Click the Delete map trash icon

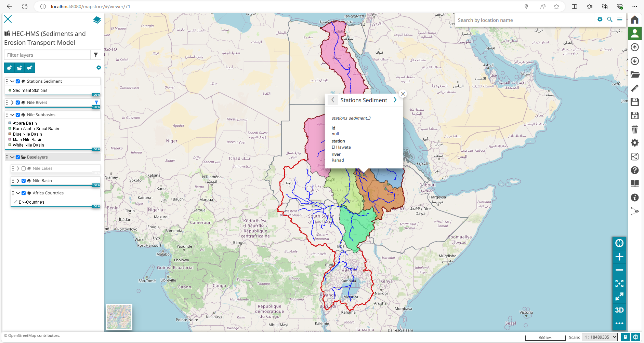635,129
